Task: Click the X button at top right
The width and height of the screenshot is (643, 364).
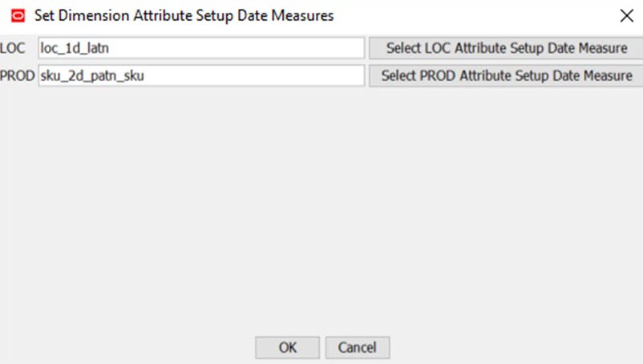Action: 626,15
